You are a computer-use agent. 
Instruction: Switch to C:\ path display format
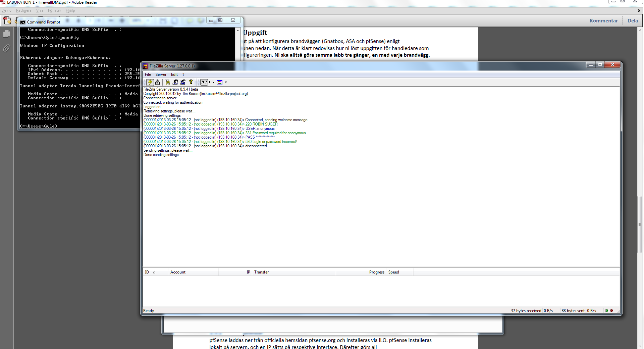coord(212,82)
